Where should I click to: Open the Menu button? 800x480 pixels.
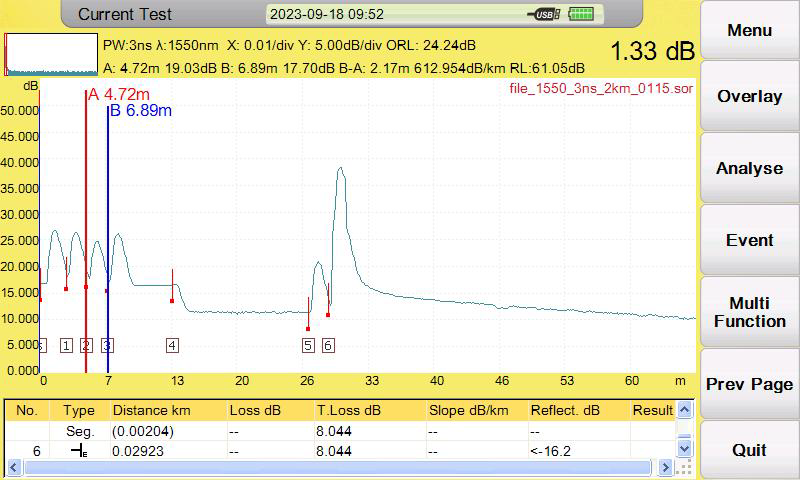click(749, 30)
